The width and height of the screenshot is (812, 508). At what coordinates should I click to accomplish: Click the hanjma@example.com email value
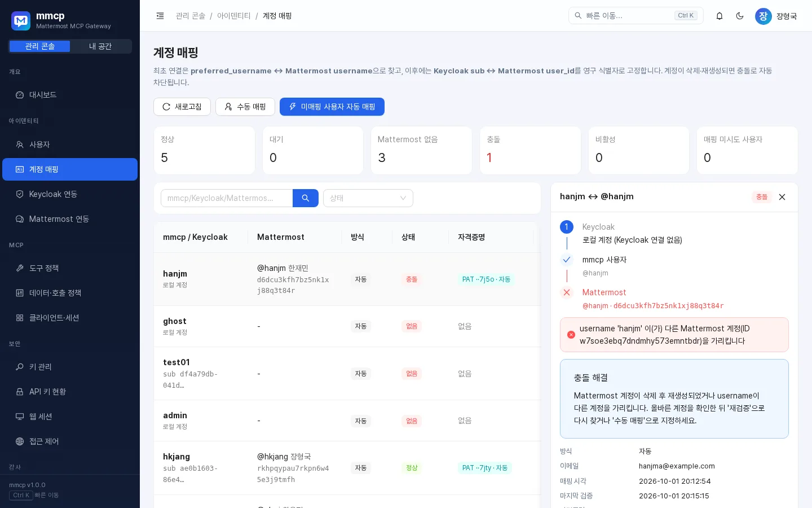[x=677, y=466]
